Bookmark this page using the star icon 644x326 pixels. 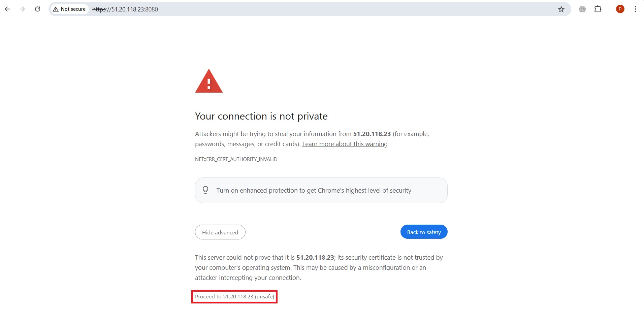561,9
